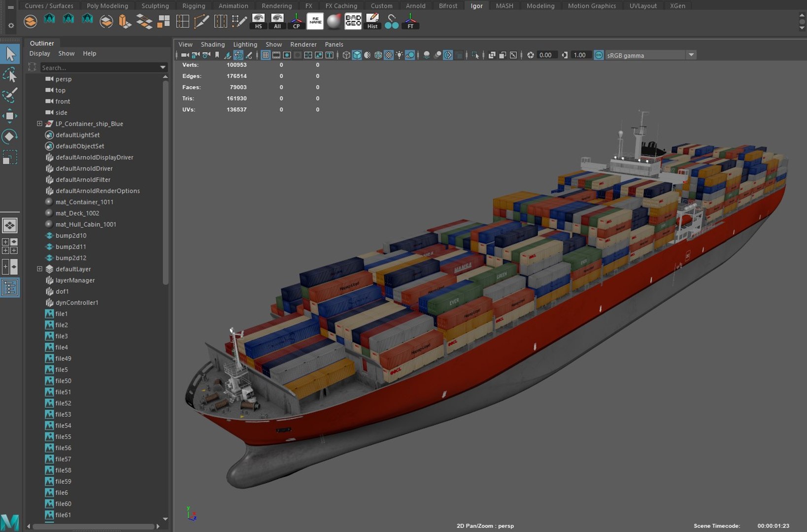Click the BAD GEO shelf button
The height and width of the screenshot is (532, 807).
click(x=353, y=21)
